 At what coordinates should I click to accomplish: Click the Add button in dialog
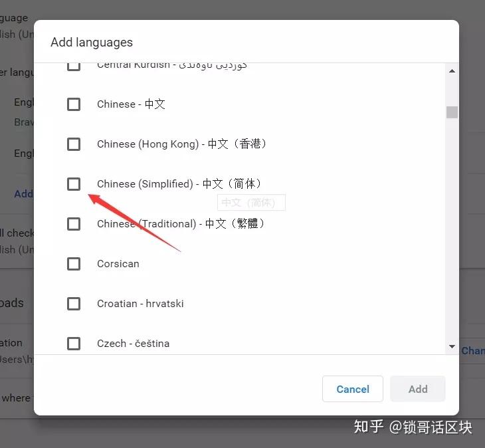(418, 389)
